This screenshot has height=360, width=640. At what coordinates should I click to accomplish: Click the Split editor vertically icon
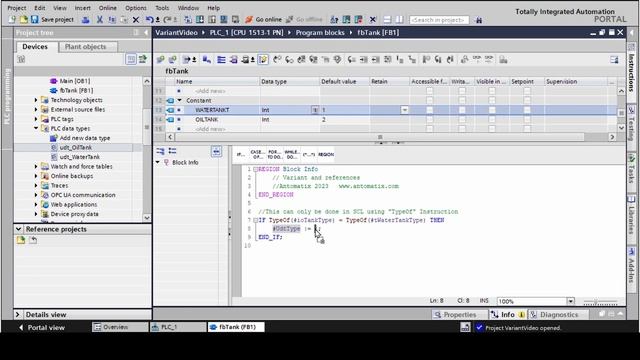(x=399, y=20)
